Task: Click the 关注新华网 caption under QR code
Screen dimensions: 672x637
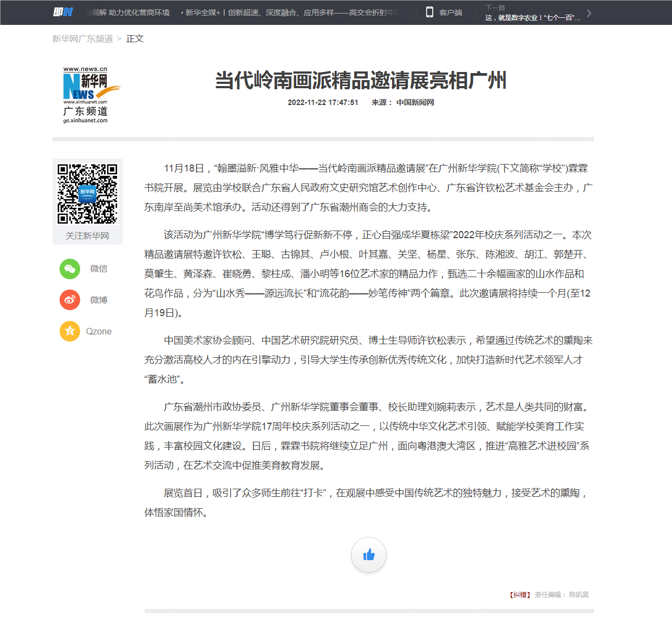Action: pyautogui.click(x=88, y=236)
